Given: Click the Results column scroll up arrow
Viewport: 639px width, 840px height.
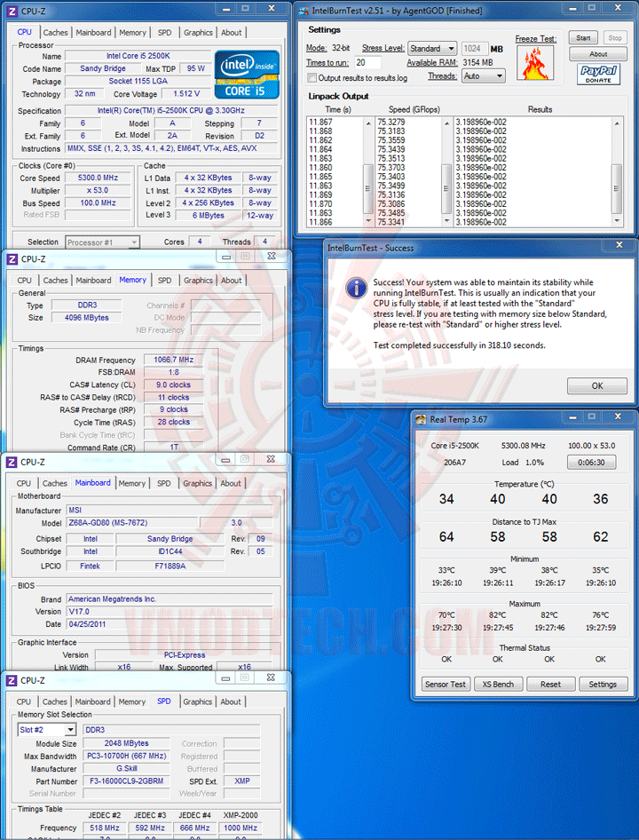Looking at the screenshot, I should (617, 123).
